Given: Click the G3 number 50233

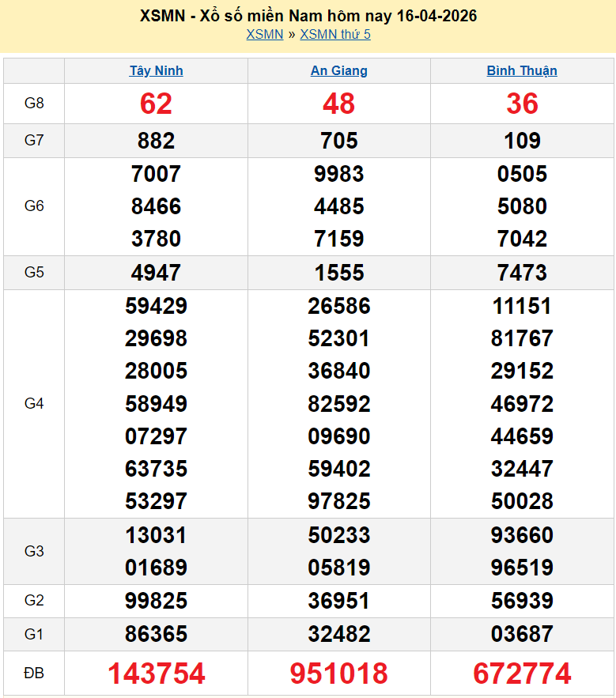Looking at the screenshot, I should (x=338, y=535).
